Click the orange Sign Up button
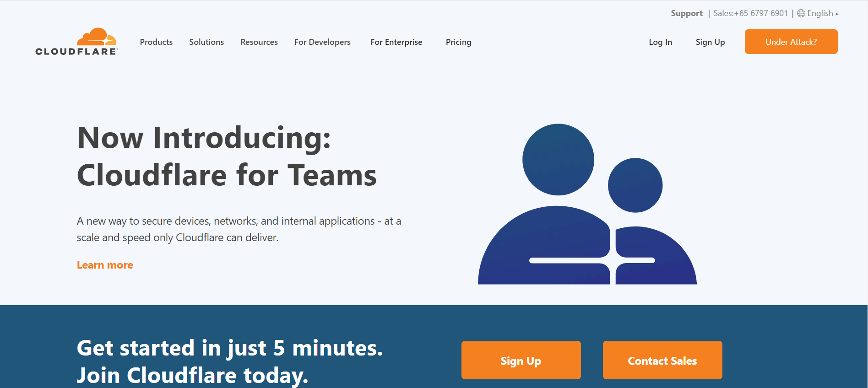This screenshot has height=388, width=868. (521, 360)
